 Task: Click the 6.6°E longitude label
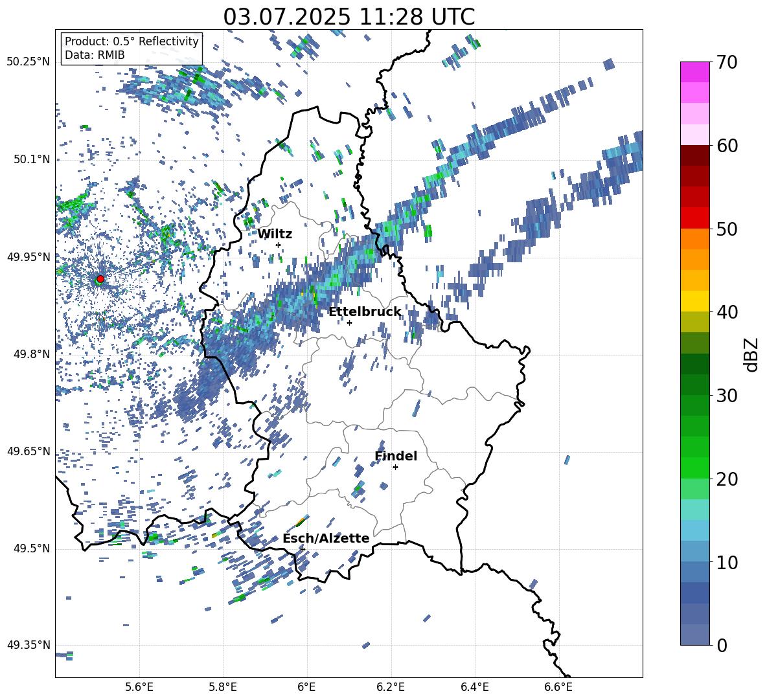pos(558,687)
